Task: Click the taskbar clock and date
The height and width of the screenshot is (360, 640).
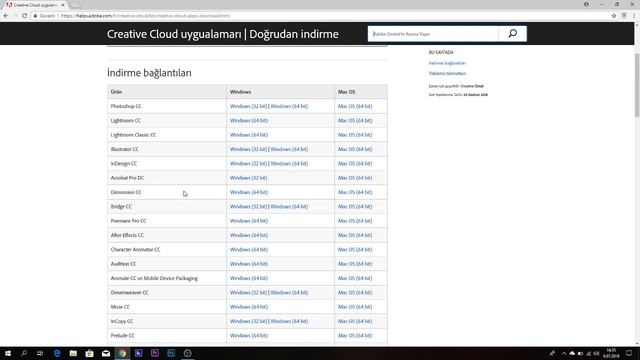Action: click(x=611, y=353)
